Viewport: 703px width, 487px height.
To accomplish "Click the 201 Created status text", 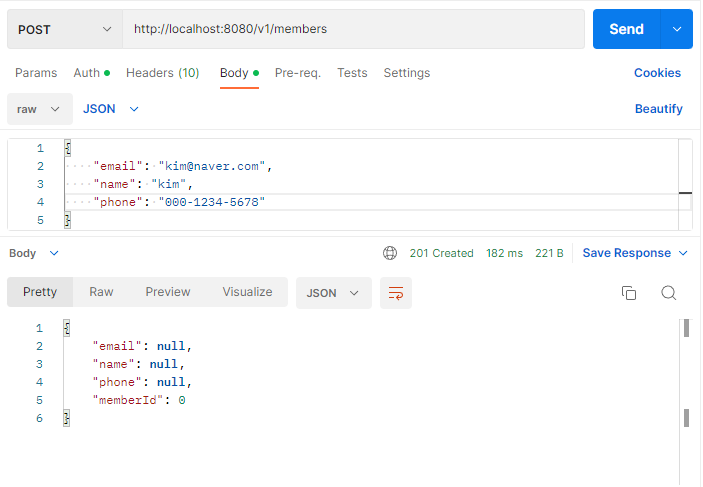I will click(441, 253).
